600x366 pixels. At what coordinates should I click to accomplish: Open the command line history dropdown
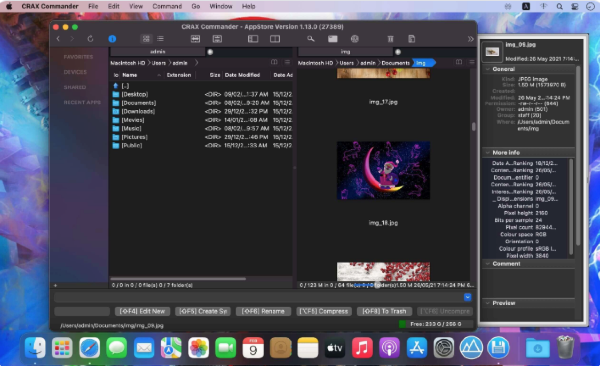(468, 297)
